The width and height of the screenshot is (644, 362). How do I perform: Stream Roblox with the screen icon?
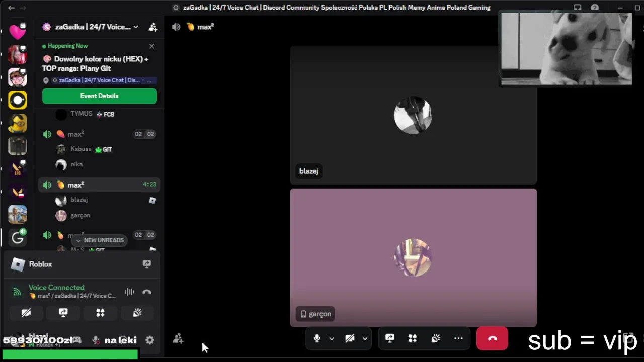pyautogui.click(x=147, y=264)
